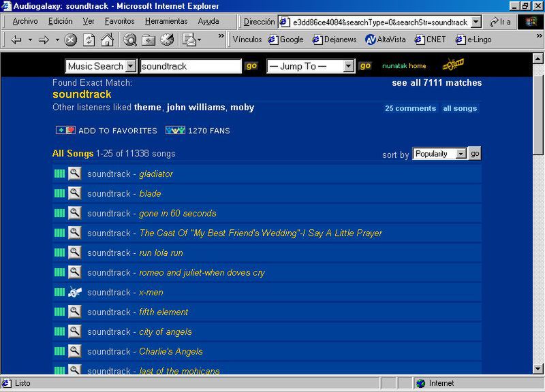Screen dimensions: 545x392
Task: Click the gold satellite logo in the header
Action: pos(453,64)
